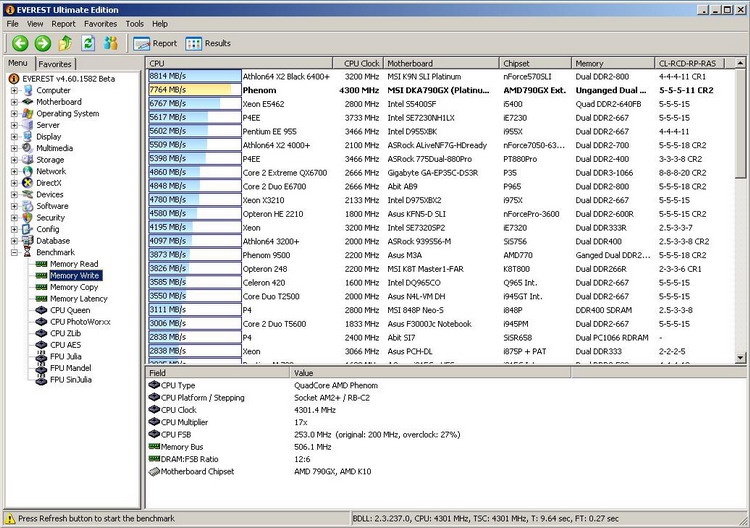Select Software icon in tree
This screenshot has width=750, height=528.
coord(28,206)
